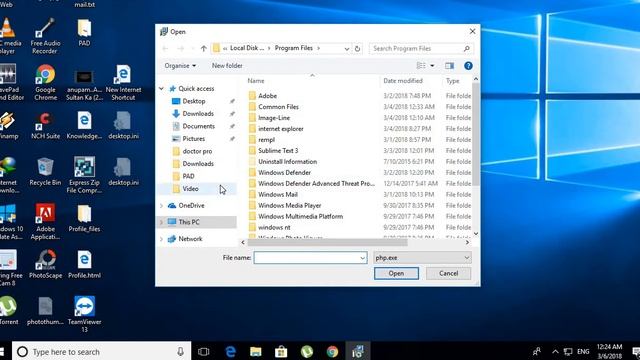This screenshot has width=640, height=360.
Task: Open the dialog Help icon
Action: coord(468,66)
